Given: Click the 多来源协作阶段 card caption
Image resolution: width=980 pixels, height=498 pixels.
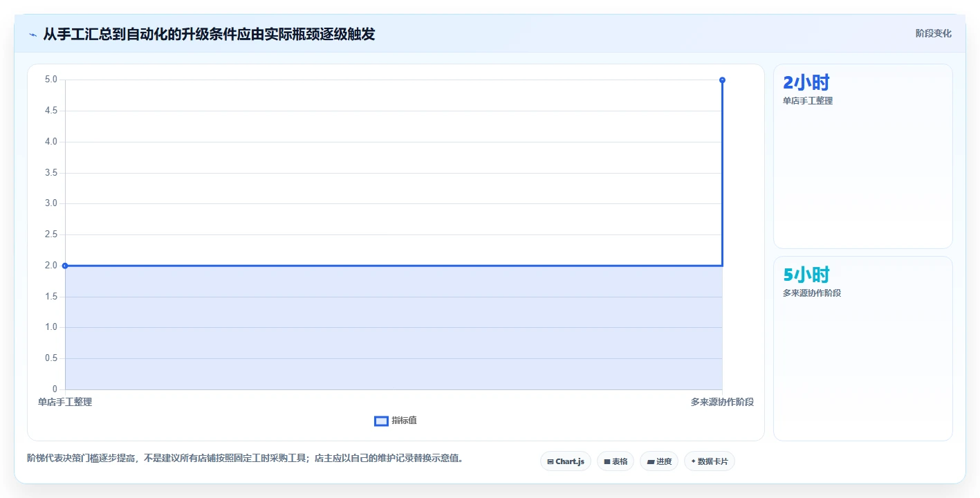Looking at the screenshot, I should pos(812,293).
